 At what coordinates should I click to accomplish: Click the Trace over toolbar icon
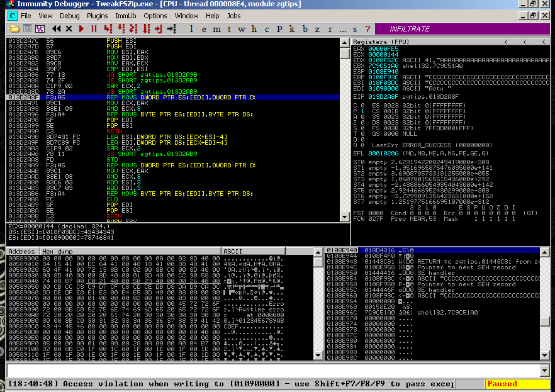point(146,29)
